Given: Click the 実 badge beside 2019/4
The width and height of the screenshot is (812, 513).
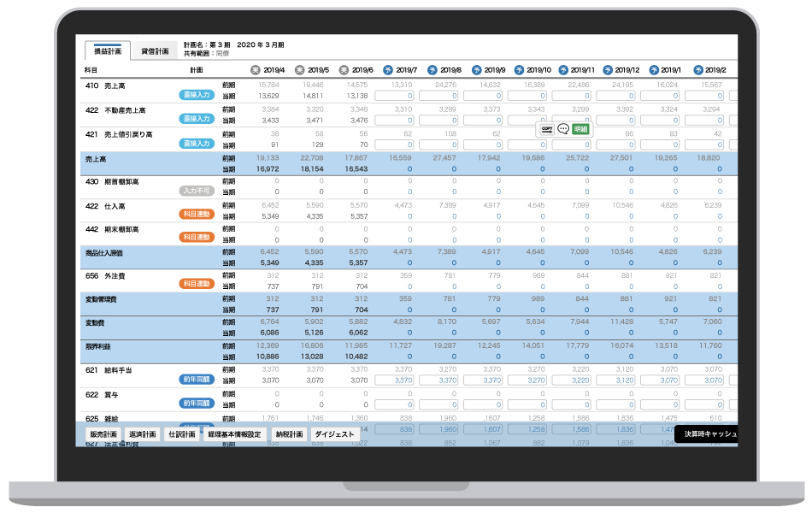Looking at the screenshot, I should [255, 70].
